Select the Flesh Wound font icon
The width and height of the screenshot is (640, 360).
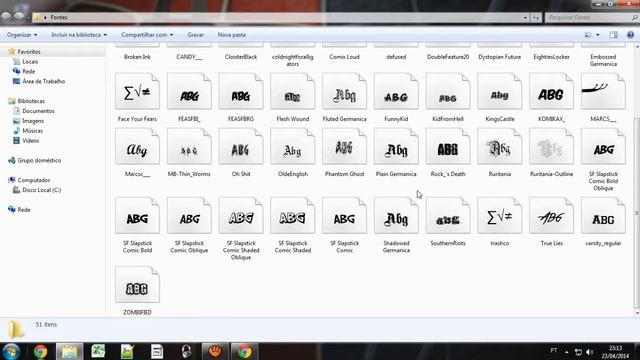(293, 91)
